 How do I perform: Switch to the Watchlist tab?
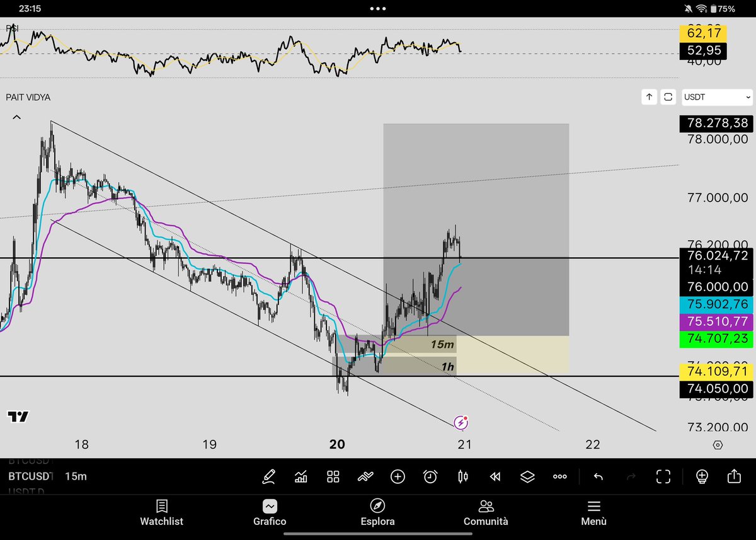click(161, 512)
